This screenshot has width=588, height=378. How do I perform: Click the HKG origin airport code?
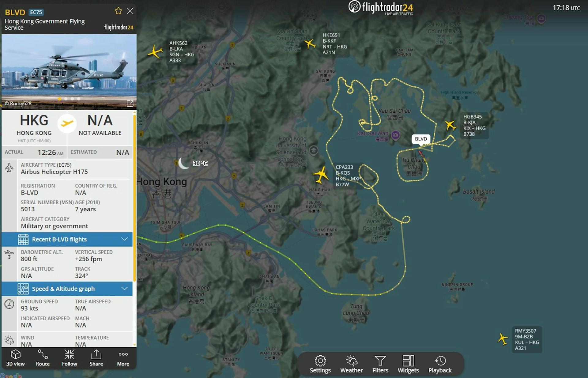pyautogui.click(x=34, y=120)
